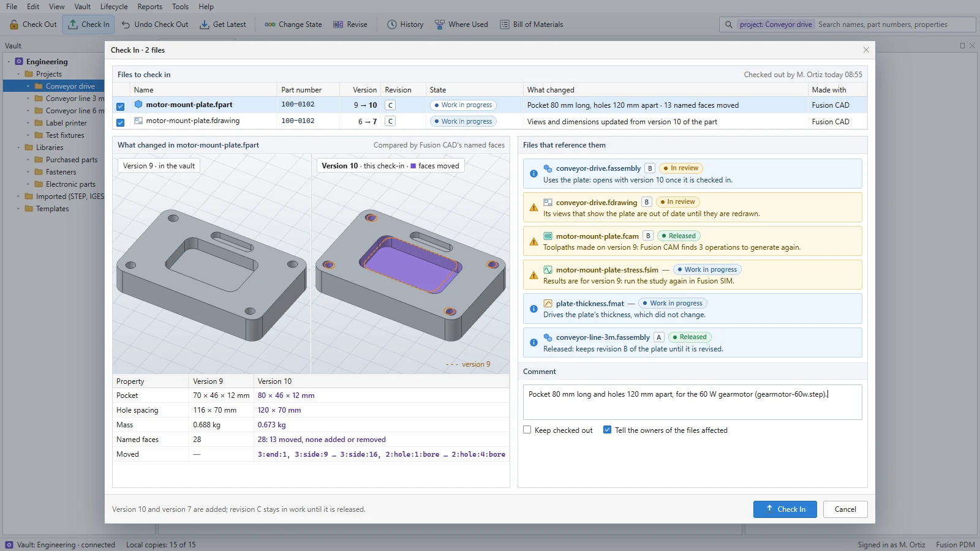Click the Change State icon
Image resolution: width=980 pixels, height=551 pixels.
[270, 24]
